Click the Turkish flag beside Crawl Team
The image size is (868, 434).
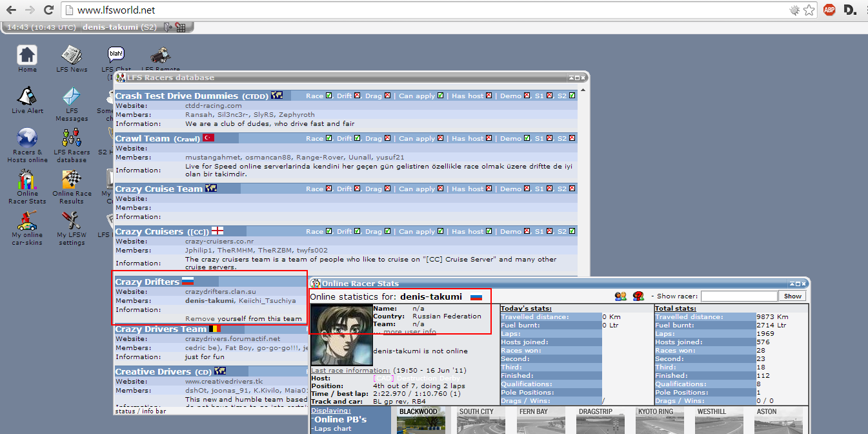pyautogui.click(x=208, y=138)
